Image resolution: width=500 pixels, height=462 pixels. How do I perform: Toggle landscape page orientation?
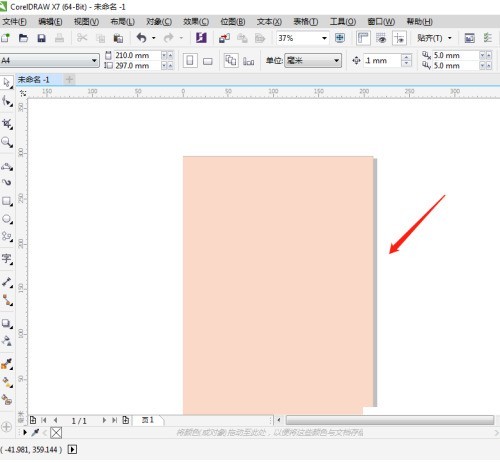[x=208, y=61]
